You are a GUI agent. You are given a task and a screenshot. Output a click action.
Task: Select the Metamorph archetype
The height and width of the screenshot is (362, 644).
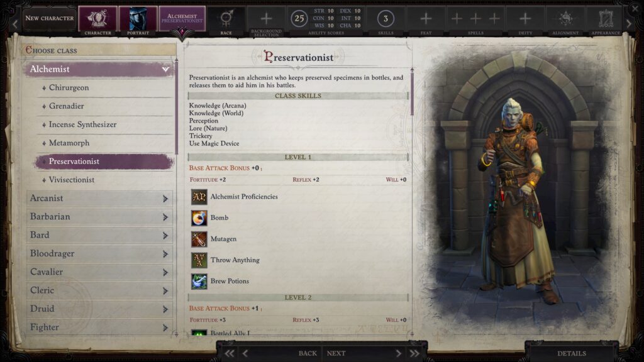point(105,143)
